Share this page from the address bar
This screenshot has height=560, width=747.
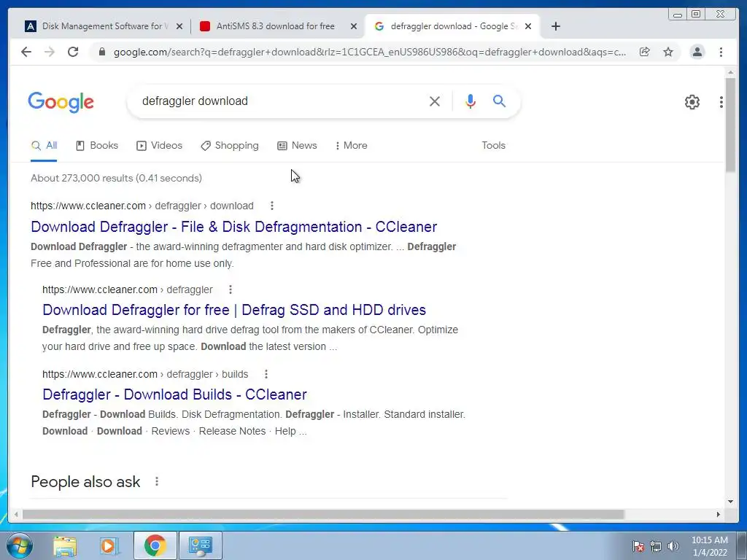point(645,52)
